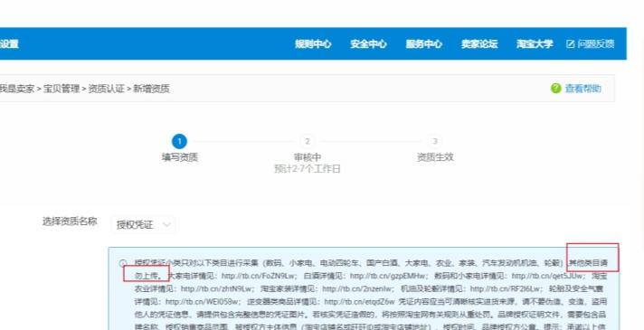Click the 资质生效 step label
The width and height of the screenshot is (644, 330).
[x=435, y=157]
